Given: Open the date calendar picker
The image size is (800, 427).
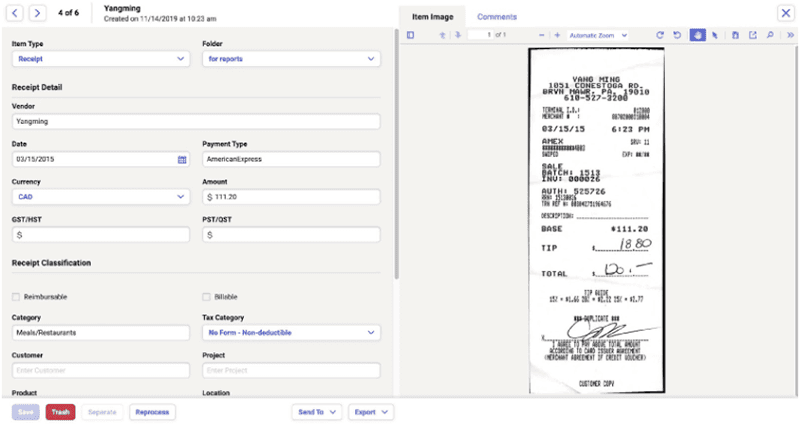Looking at the screenshot, I should click(x=182, y=159).
